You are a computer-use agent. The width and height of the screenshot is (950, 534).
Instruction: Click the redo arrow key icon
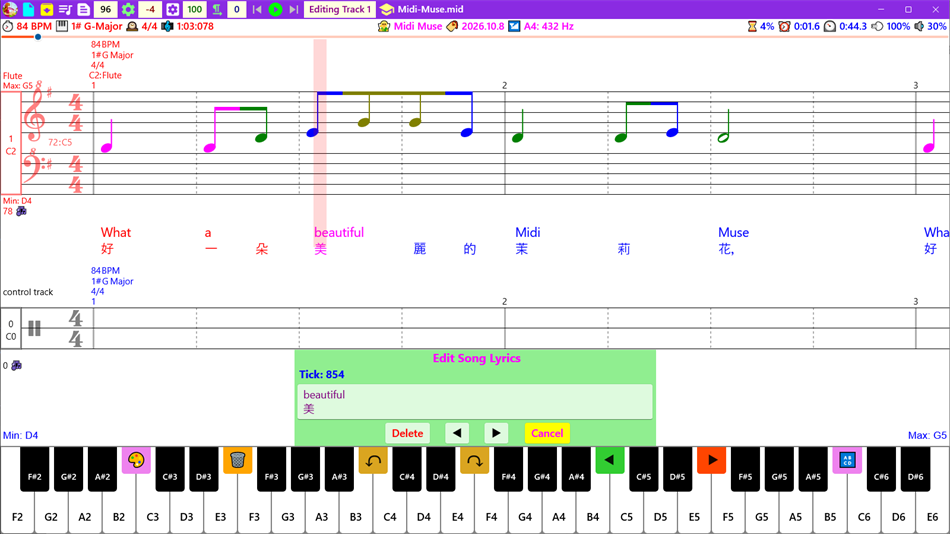[x=474, y=461]
